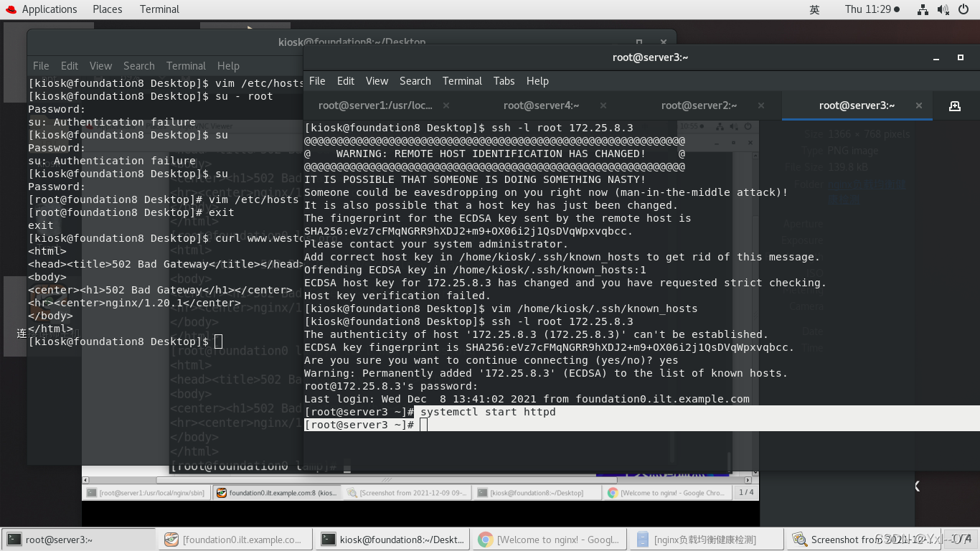This screenshot has width=980, height=551.
Task: Close the root@server4 tab
Action: 605,105
